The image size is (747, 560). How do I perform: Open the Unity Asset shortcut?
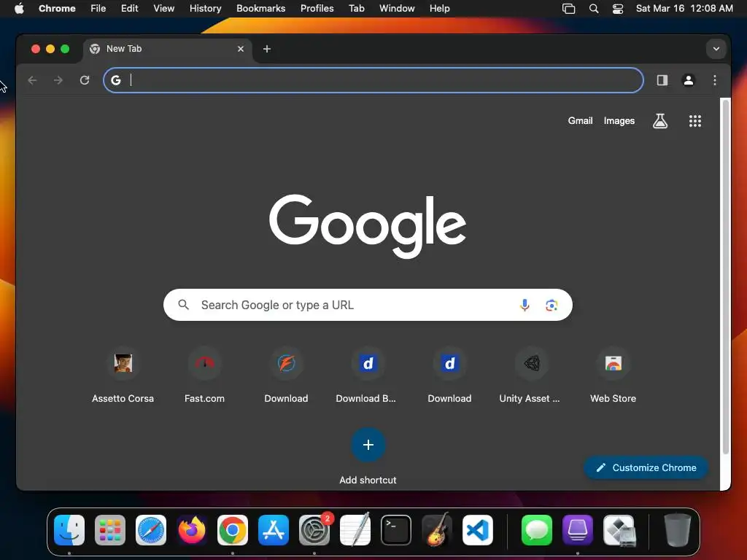point(532,376)
